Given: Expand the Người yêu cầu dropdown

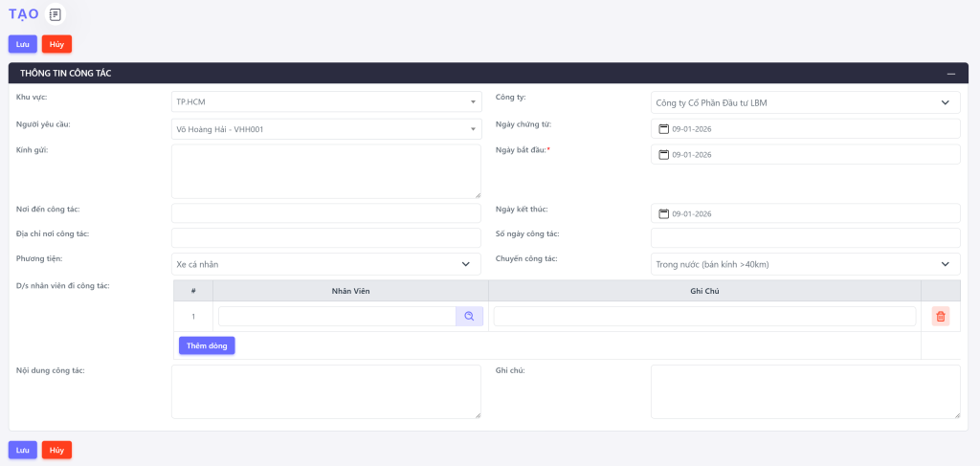Looking at the screenshot, I should click(325, 128).
